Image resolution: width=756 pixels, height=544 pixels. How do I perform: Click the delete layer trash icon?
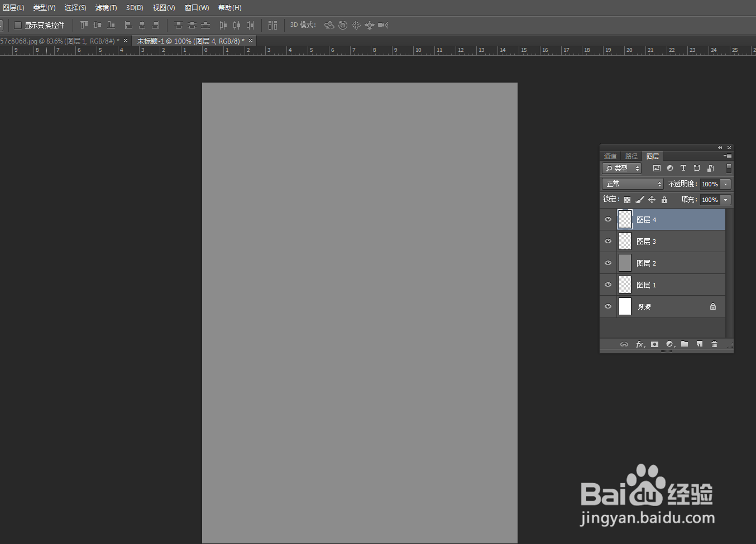tap(714, 344)
